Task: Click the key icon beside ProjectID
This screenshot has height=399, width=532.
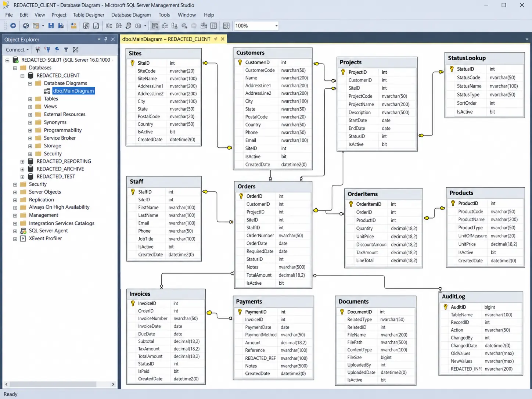Action: [x=343, y=72]
